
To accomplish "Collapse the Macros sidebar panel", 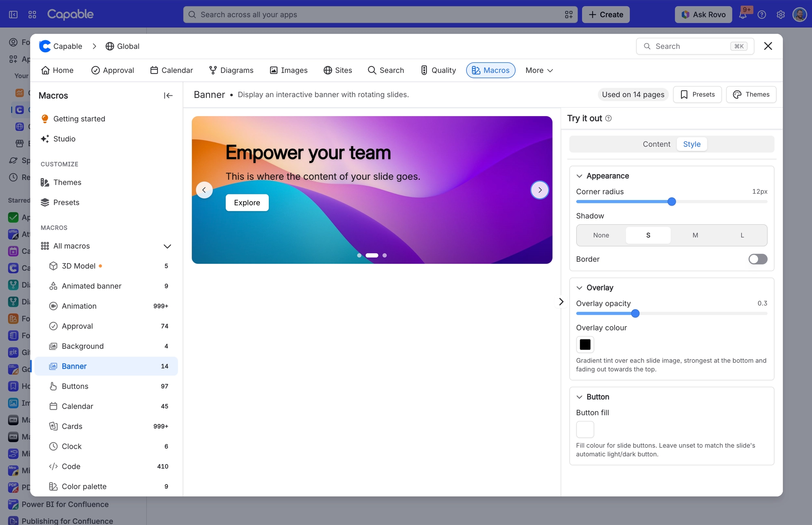I will (x=168, y=95).
